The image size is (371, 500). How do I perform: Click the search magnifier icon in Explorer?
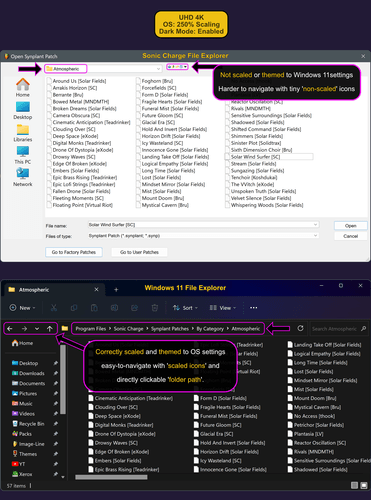click(363, 329)
